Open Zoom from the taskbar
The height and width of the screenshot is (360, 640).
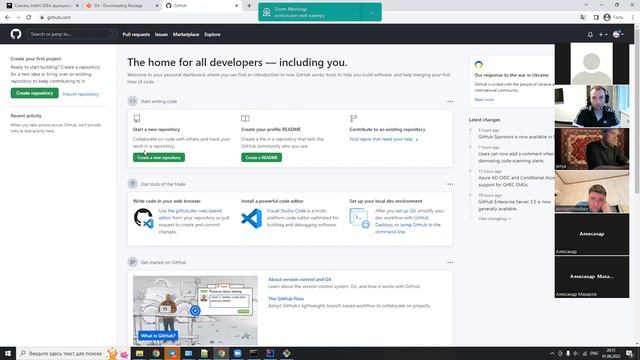click(x=238, y=353)
